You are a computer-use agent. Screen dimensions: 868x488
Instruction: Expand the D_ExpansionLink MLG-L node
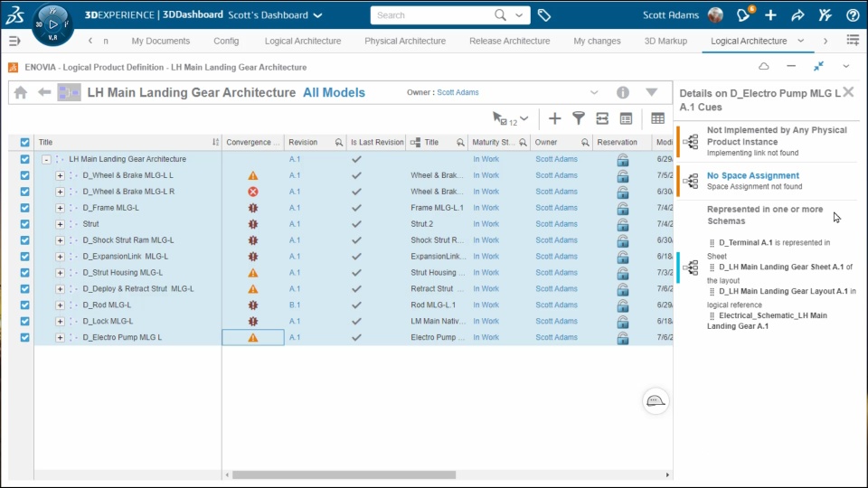(x=60, y=257)
